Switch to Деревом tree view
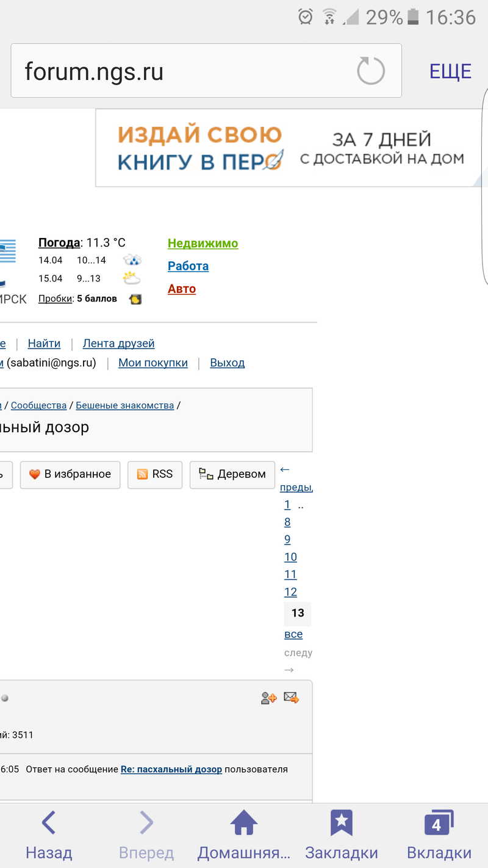Screen dimensions: 488x868 click(232, 474)
